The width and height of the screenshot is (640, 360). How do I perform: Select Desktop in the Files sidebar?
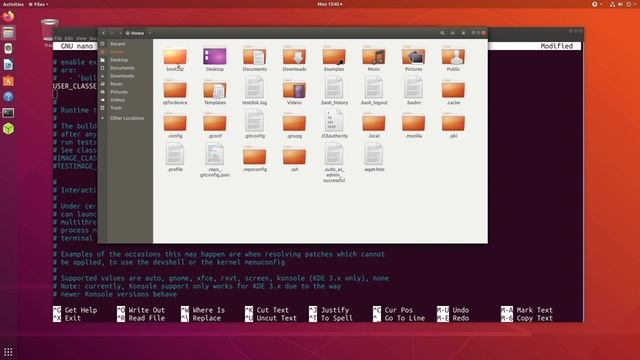coord(126,60)
